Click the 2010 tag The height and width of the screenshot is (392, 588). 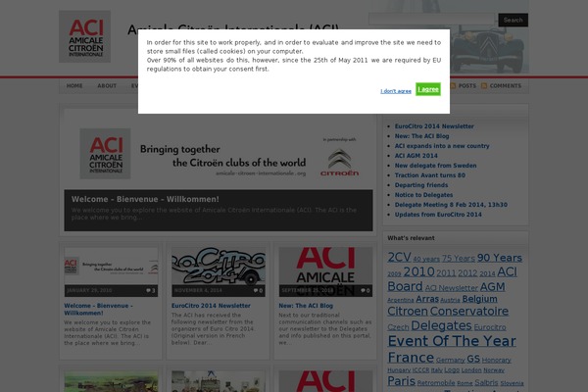tap(418, 271)
